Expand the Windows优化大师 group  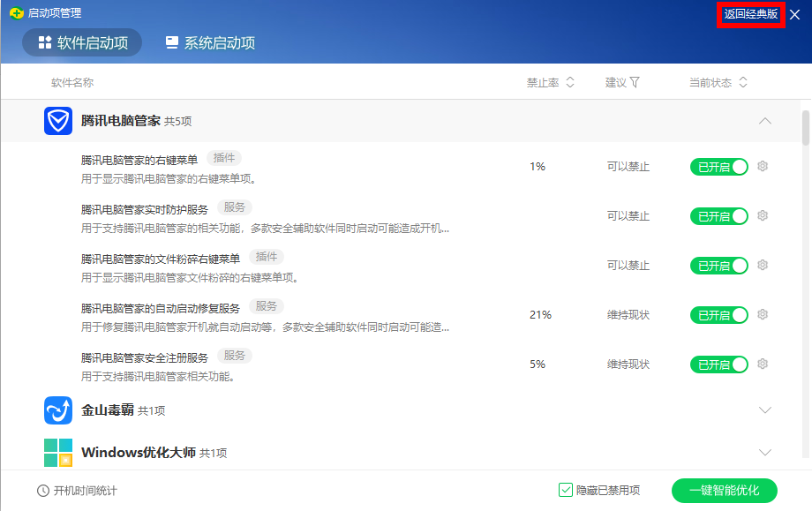765,453
